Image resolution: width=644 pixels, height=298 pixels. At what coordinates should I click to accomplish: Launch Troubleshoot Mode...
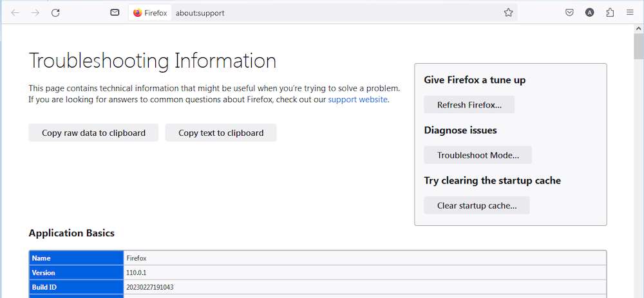478,155
